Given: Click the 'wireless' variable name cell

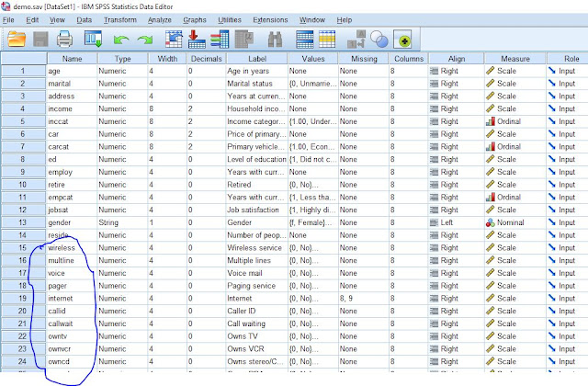Looking at the screenshot, I should coord(72,248).
